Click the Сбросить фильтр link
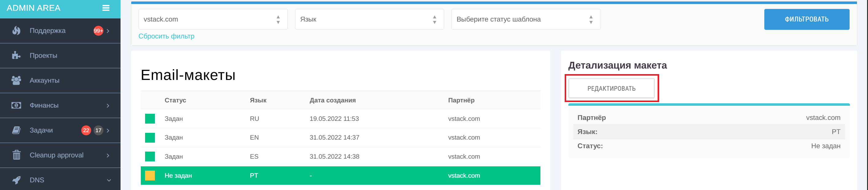Screen dimensions: 868x190 (x=167, y=36)
